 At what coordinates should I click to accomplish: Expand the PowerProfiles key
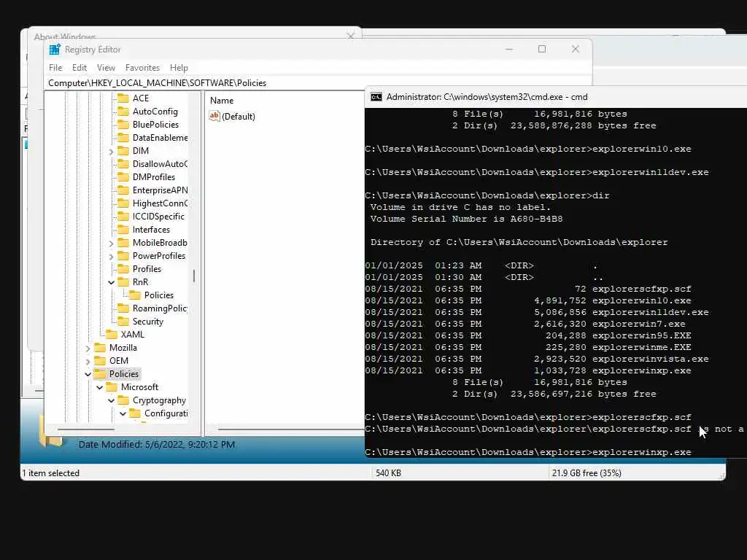pyautogui.click(x=111, y=257)
